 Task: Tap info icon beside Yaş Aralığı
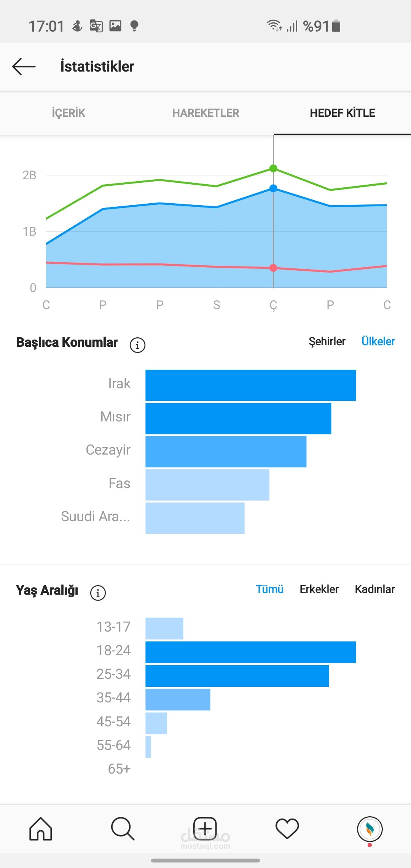[98, 593]
